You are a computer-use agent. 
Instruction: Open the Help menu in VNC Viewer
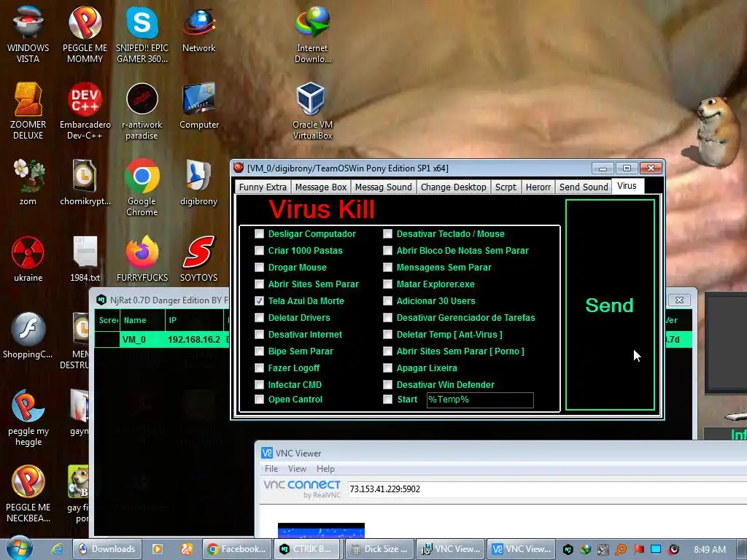click(325, 469)
